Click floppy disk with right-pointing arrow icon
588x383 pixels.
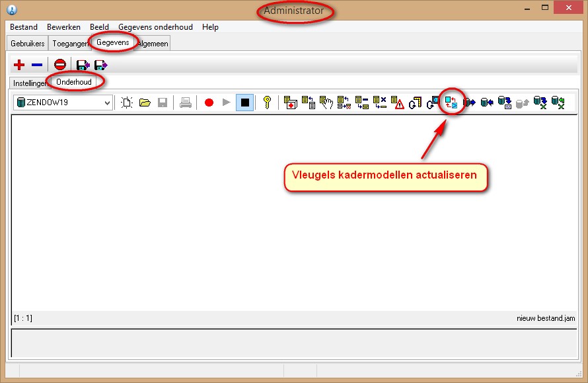coord(101,65)
